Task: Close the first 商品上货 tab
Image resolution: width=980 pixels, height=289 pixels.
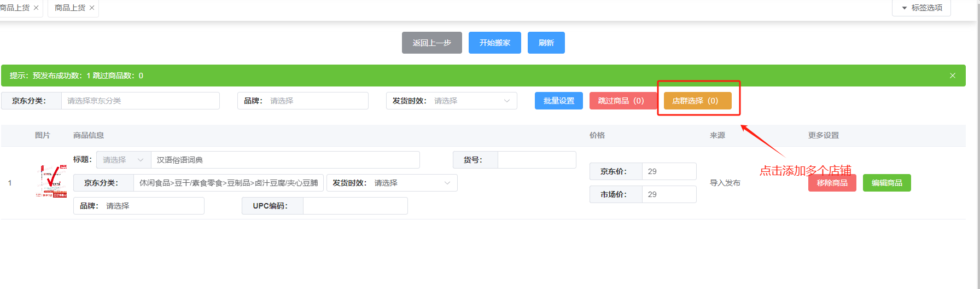Action: pyautogui.click(x=36, y=8)
